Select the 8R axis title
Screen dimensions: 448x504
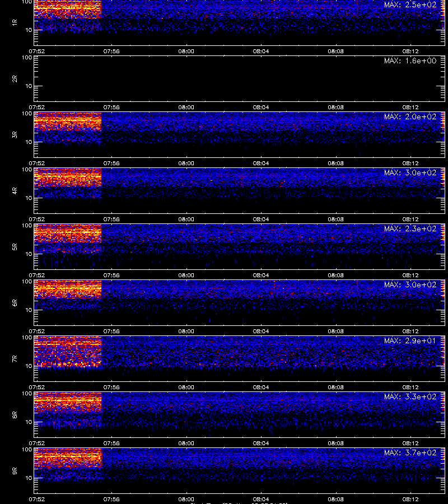[15, 414]
